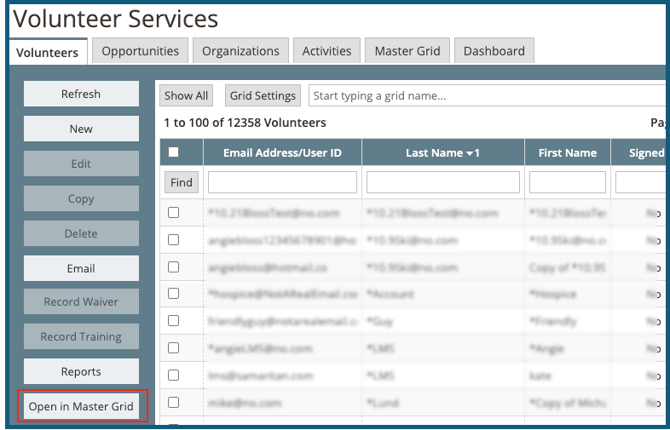The height and width of the screenshot is (430, 670).
Task: Open the Reports button
Action: pyautogui.click(x=81, y=372)
